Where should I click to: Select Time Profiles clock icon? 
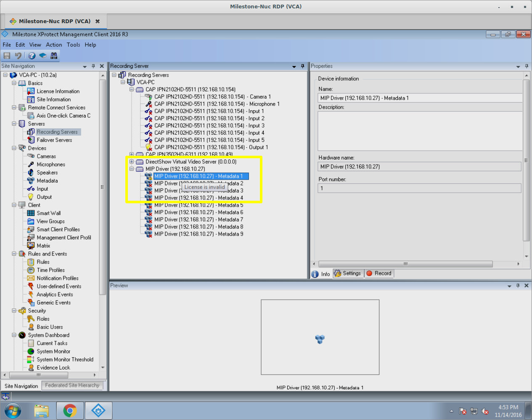tap(31, 270)
